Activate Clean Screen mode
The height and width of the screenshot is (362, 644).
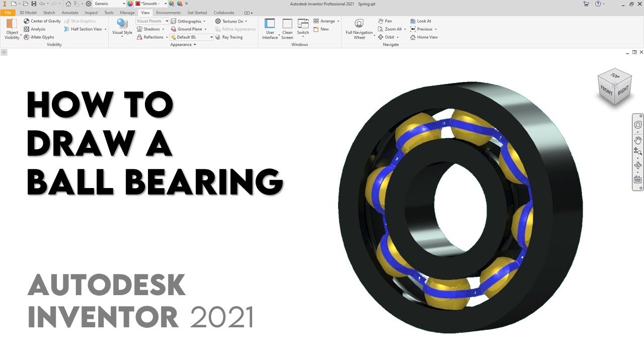click(x=287, y=29)
